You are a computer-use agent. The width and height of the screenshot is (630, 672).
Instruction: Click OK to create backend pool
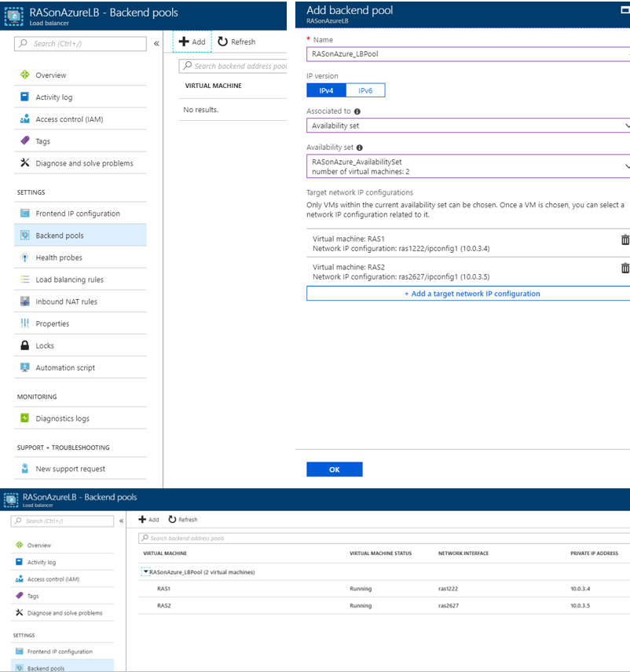pyautogui.click(x=334, y=469)
